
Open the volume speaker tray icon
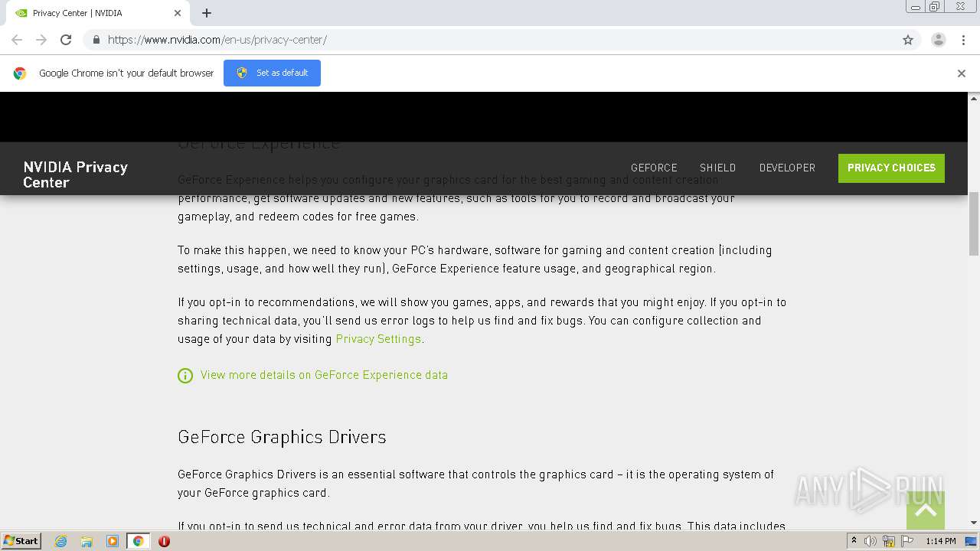point(871,541)
